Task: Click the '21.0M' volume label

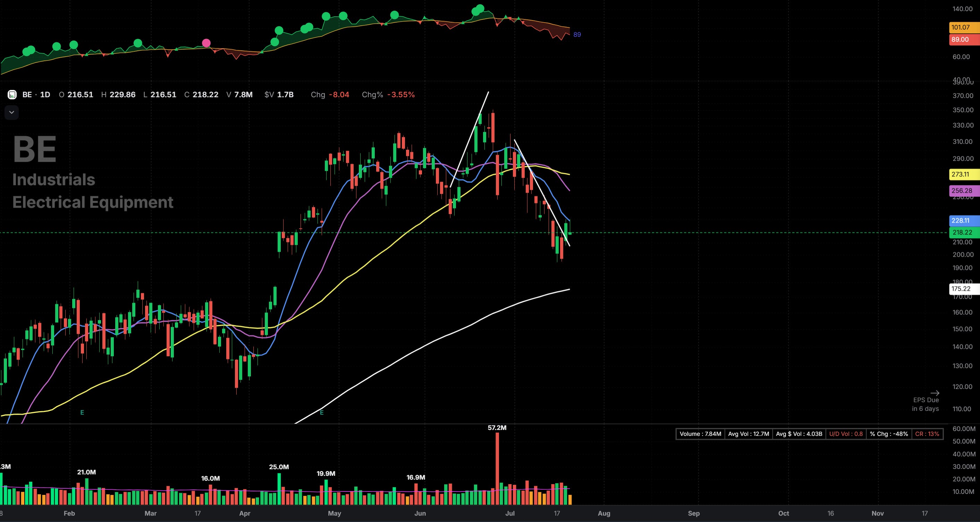Action: click(x=86, y=472)
